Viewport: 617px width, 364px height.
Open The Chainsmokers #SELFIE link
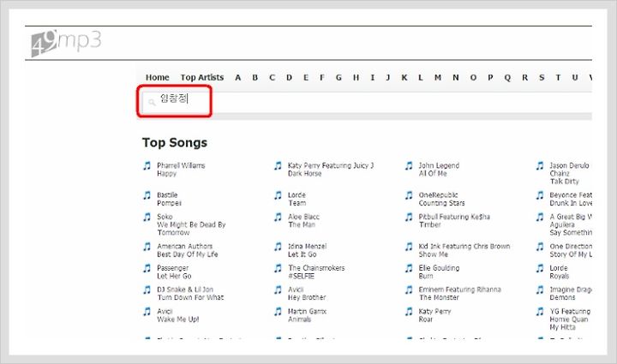(x=316, y=272)
